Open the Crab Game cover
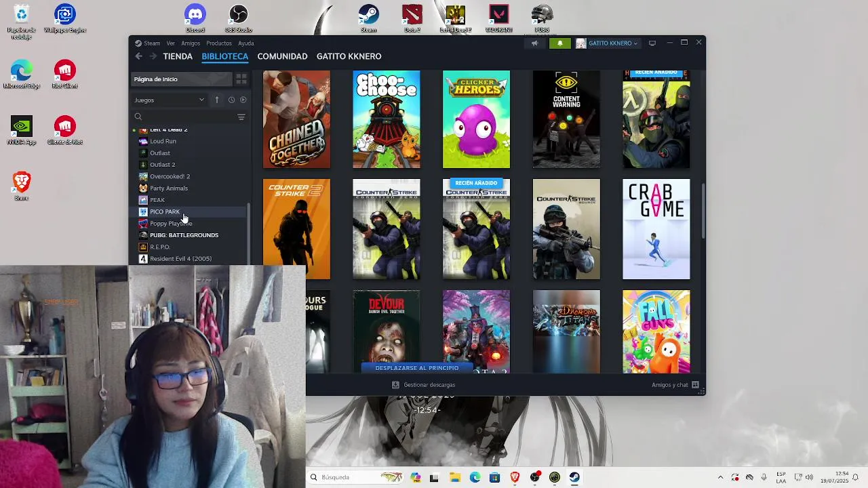The image size is (868, 488). [x=656, y=229]
